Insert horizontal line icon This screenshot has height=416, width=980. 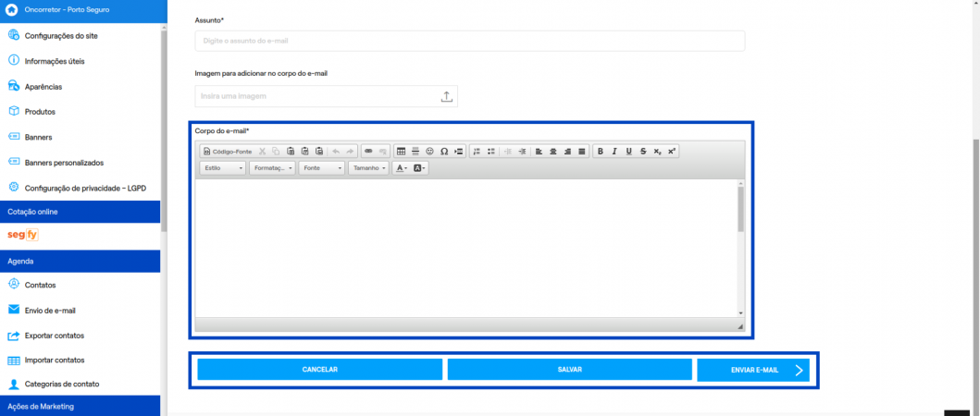(x=415, y=152)
